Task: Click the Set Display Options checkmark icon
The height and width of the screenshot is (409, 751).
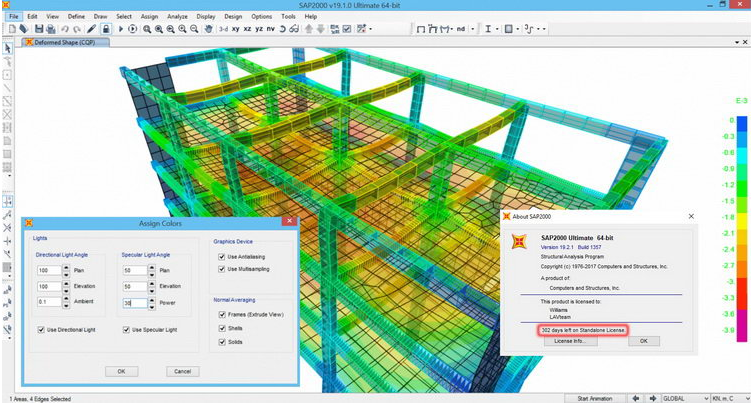Action: tap(347, 29)
